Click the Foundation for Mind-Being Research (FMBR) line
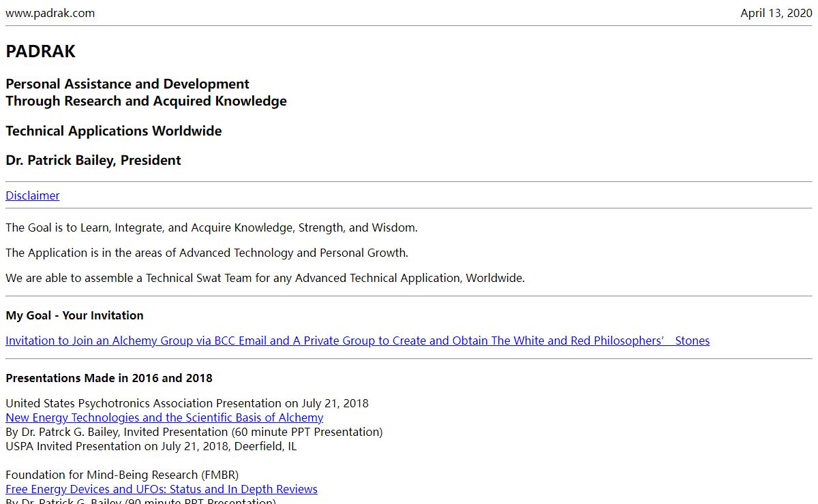This screenshot has width=818, height=504. coord(122,475)
